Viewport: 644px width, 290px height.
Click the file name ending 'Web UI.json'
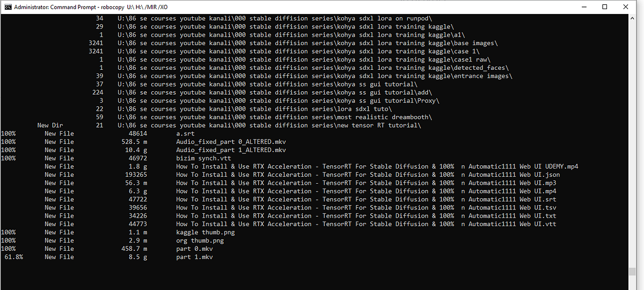[x=368, y=175]
